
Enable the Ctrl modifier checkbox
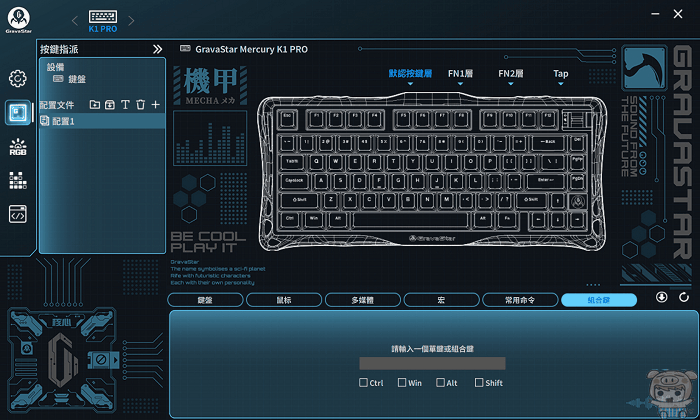tap(364, 382)
